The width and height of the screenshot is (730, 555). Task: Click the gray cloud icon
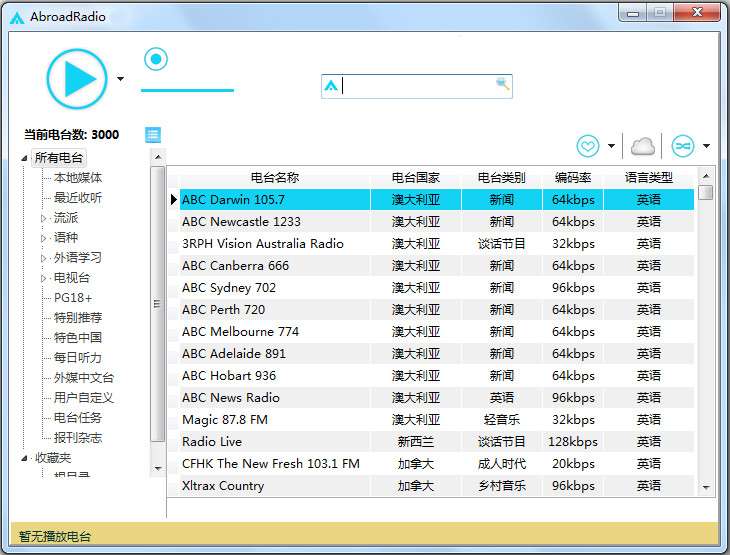pos(642,146)
